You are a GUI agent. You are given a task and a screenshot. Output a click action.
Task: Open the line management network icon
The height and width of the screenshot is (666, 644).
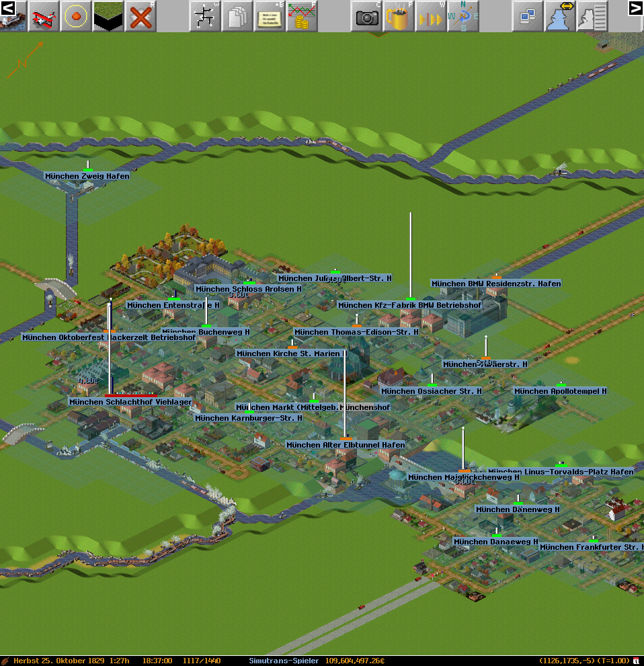point(205,17)
